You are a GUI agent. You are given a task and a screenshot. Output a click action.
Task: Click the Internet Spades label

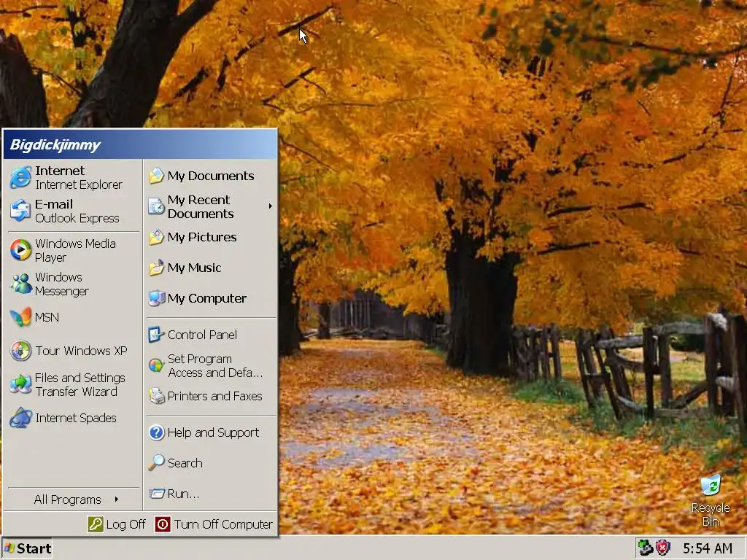76,418
